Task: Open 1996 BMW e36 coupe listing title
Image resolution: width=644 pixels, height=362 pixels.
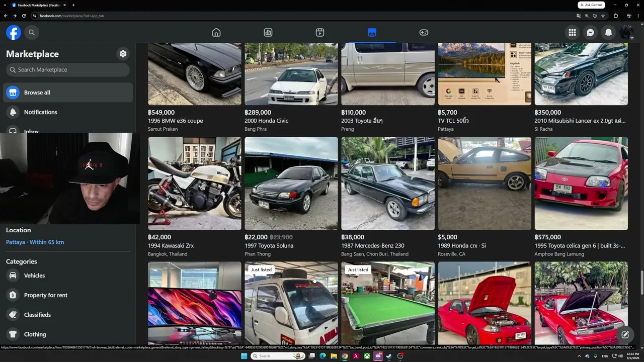Action: tap(176, 121)
